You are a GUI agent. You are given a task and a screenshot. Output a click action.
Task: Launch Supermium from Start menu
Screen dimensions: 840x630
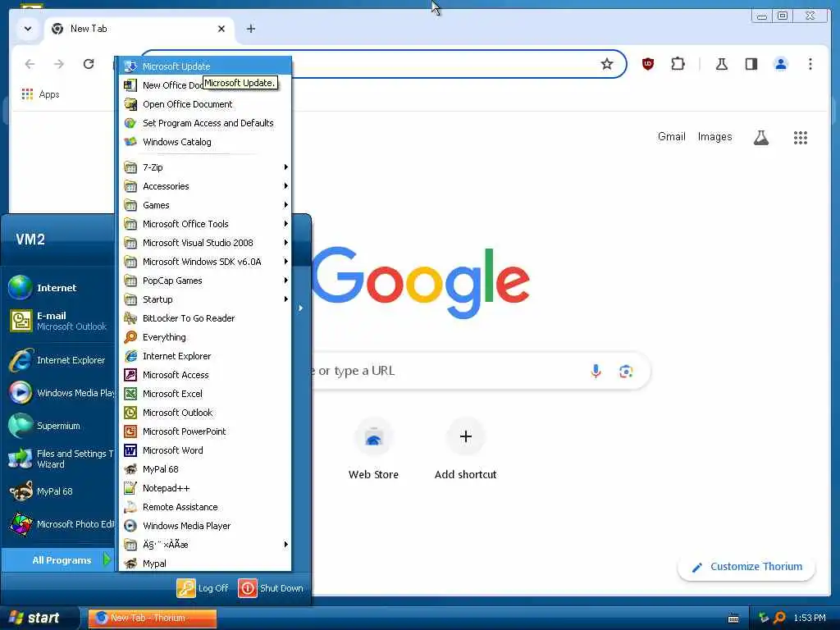click(x=59, y=426)
